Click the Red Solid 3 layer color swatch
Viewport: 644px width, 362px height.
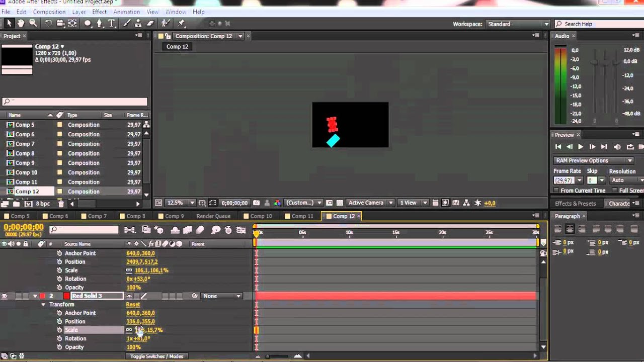(x=66, y=296)
